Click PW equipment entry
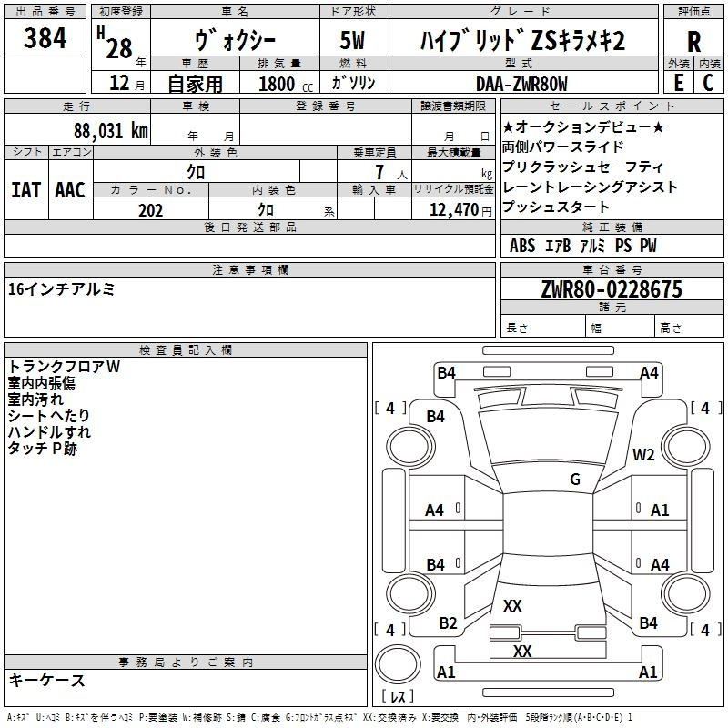Image resolution: width=728 pixels, height=728 pixels. click(648, 245)
